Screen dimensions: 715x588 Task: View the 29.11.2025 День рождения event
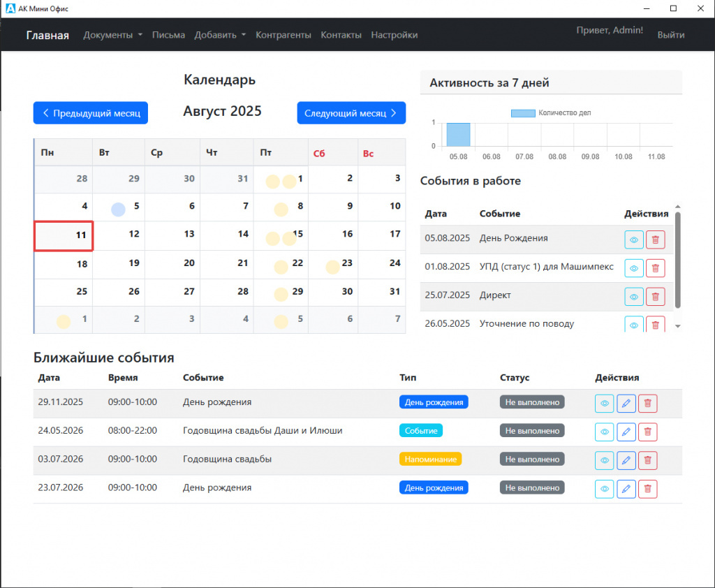point(604,403)
